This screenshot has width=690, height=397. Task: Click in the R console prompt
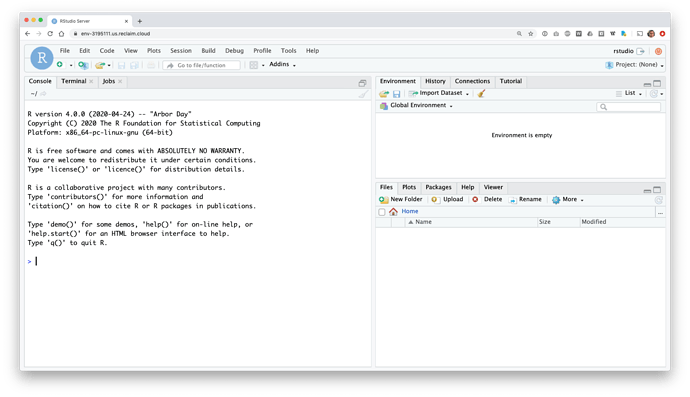click(198, 261)
